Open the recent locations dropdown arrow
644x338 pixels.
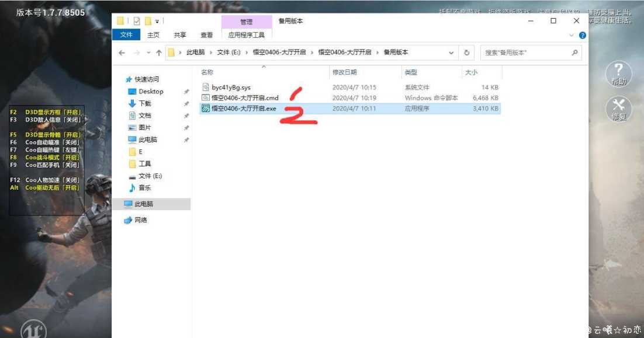coord(148,53)
